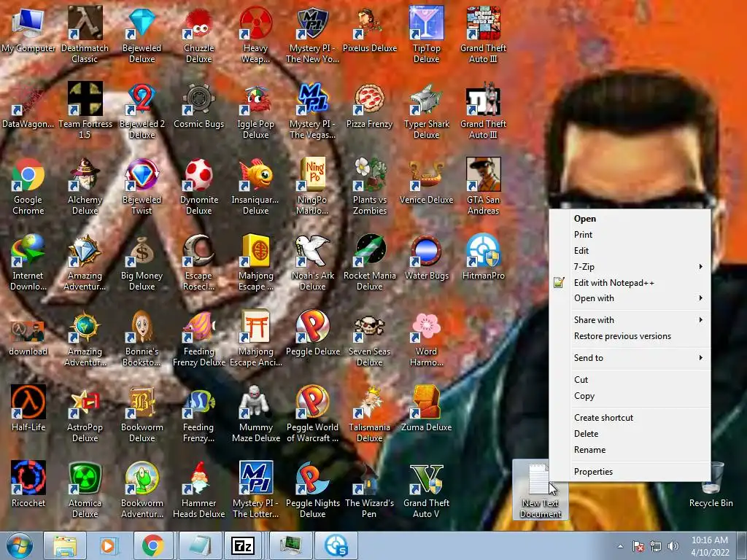
Task: Open the 7-Zip taskbar button
Action: click(x=243, y=545)
